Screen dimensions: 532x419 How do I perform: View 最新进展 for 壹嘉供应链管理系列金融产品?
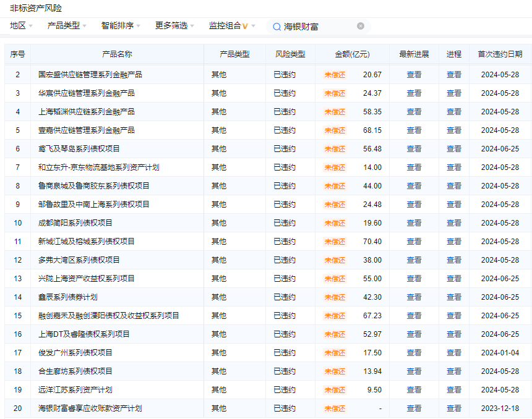tap(414, 130)
